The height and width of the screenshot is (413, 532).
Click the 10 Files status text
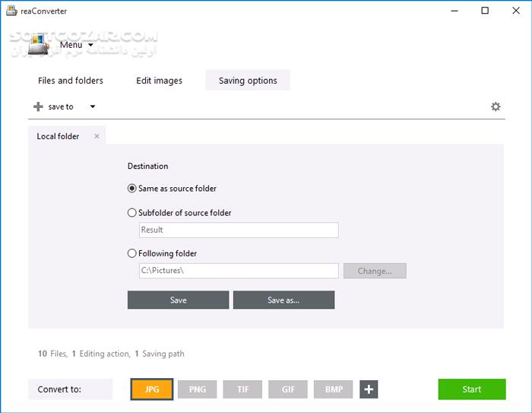(52, 354)
